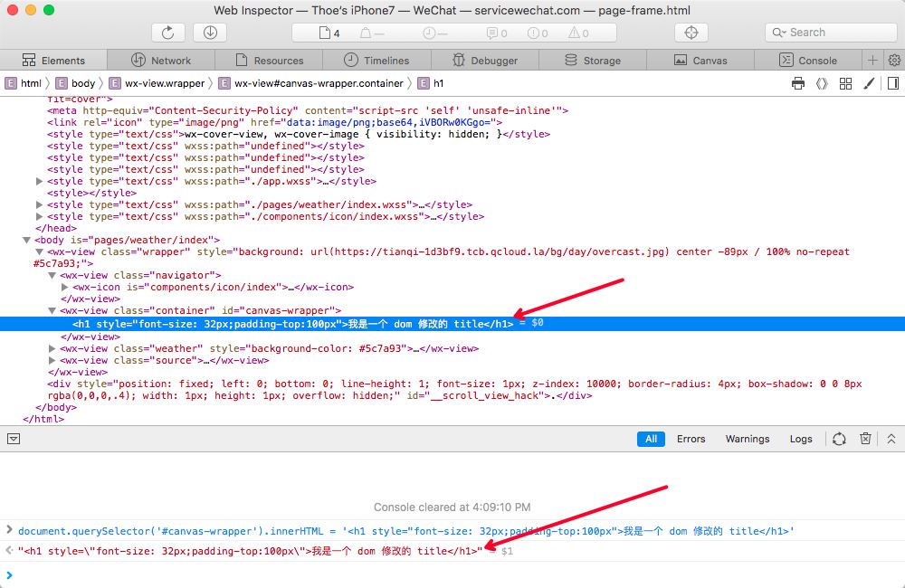Expand the pages/weather/index.wxss style node

39,204
